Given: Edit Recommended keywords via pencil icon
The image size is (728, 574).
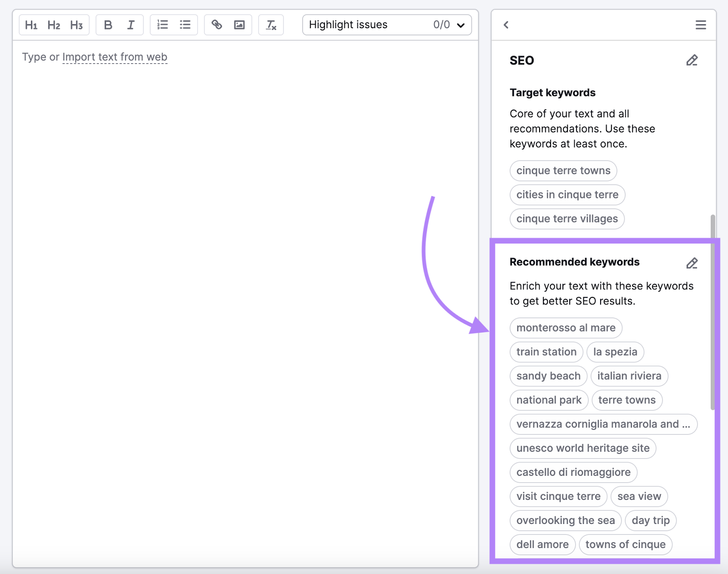Looking at the screenshot, I should 692,263.
